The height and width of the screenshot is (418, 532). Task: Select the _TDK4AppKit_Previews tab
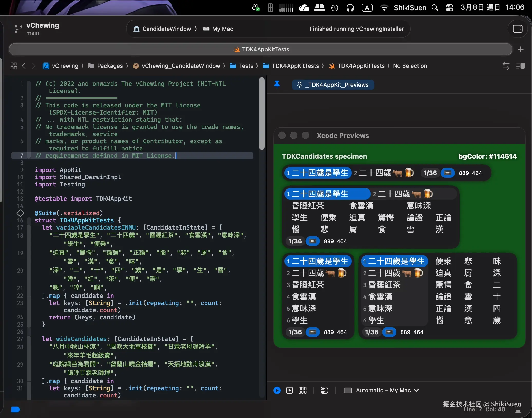(x=333, y=85)
